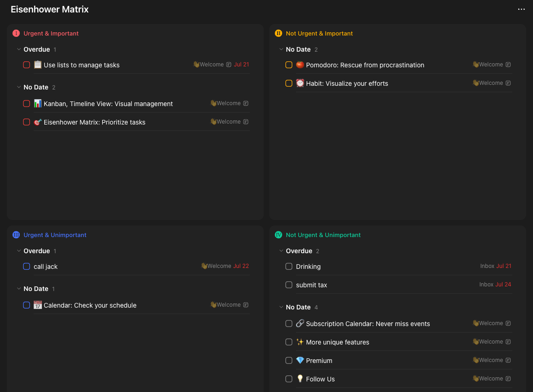Click the Jul 21 date on Use lists task
Screen dimensions: 533x392
(241, 64)
